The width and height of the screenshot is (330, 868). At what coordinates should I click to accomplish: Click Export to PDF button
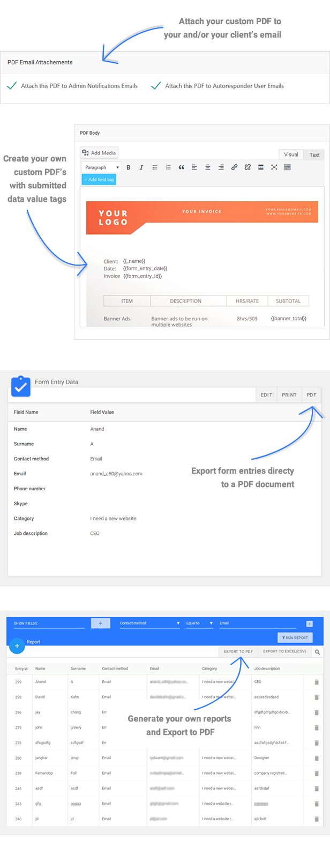tap(238, 651)
